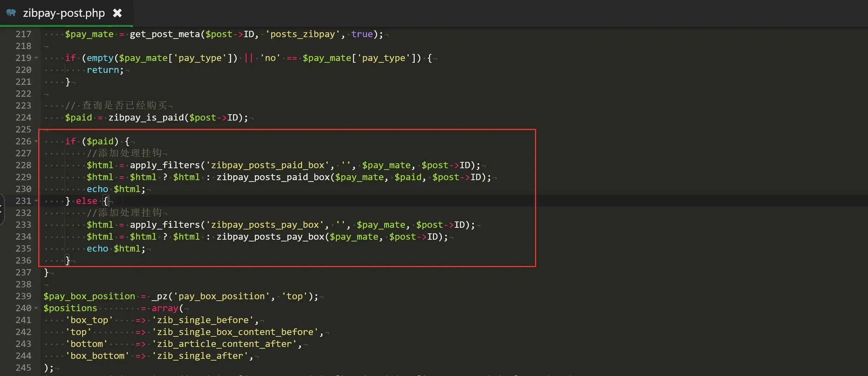Click line number 224 in the gutter
868x376 pixels.
point(23,117)
